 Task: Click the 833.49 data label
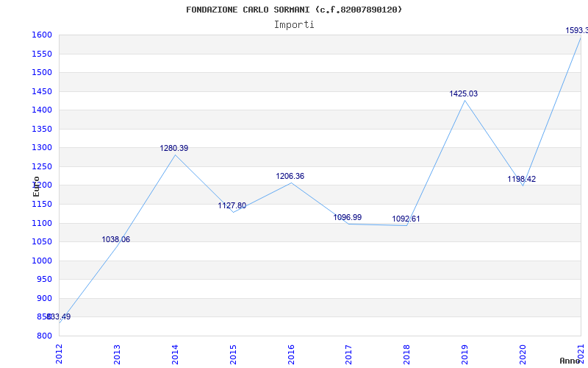[58, 317]
